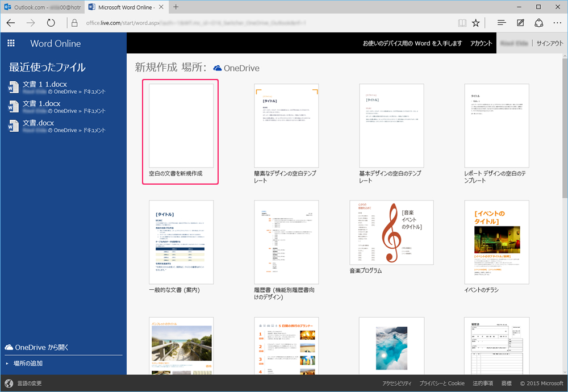Click the Make a Web Note icon
568x392 pixels.
tap(520, 23)
